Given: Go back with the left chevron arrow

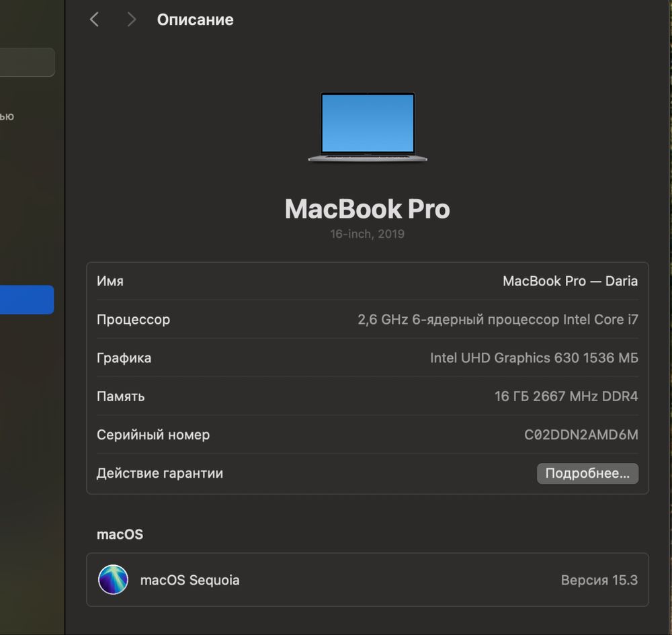Looking at the screenshot, I should click(x=94, y=19).
